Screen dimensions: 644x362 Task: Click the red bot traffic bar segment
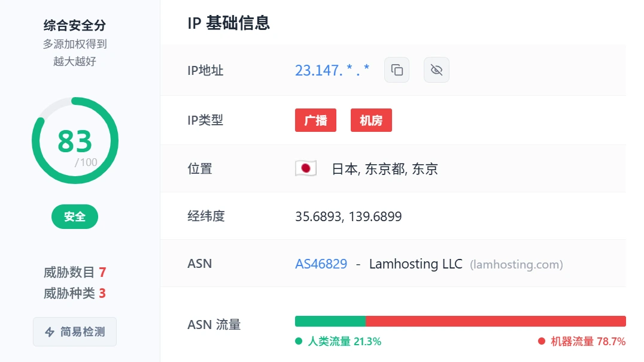[x=496, y=321]
